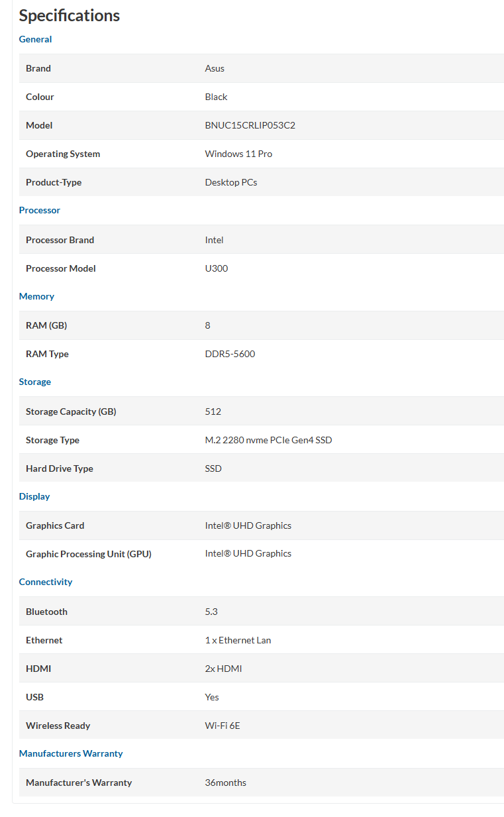504x817 pixels.
Task: Click the 36months warranty value
Action: pos(226,783)
